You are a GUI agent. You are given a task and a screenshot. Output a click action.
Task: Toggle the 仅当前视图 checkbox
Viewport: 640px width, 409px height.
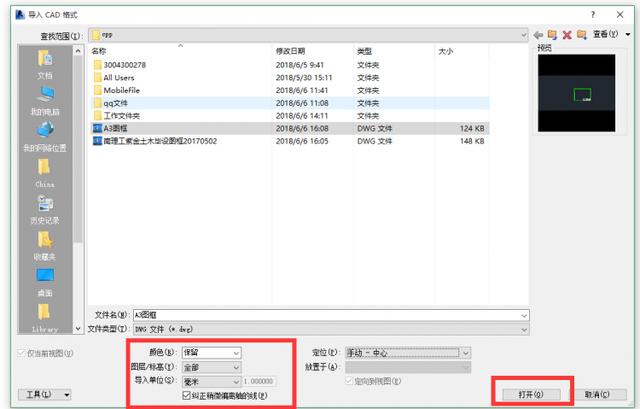pos(22,353)
